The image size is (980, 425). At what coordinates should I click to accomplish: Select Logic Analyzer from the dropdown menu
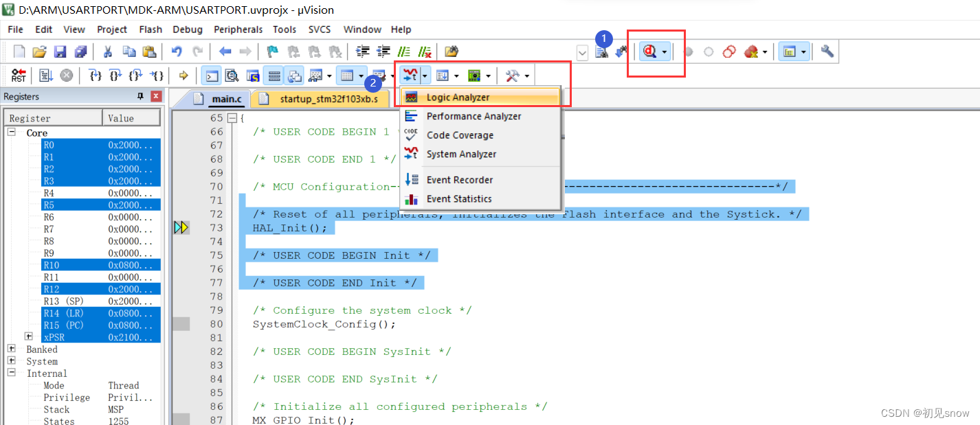pyautogui.click(x=480, y=97)
